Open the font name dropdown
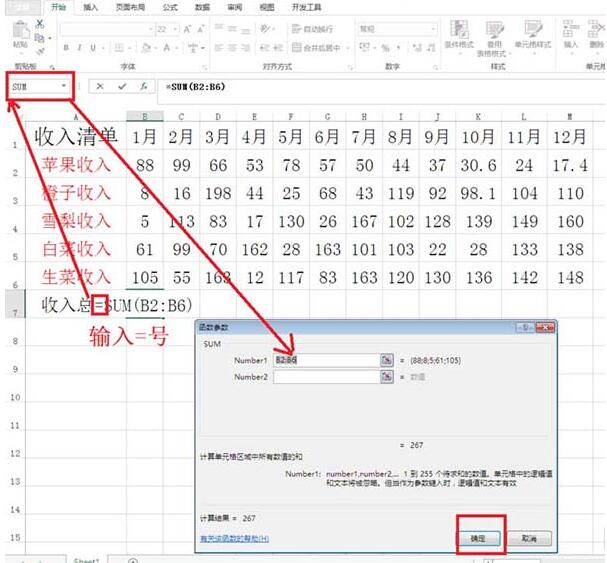The width and height of the screenshot is (607, 563). [150, 29]
